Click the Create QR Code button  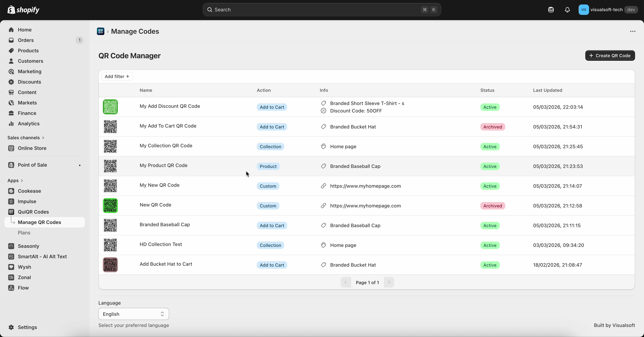[610, 55]
